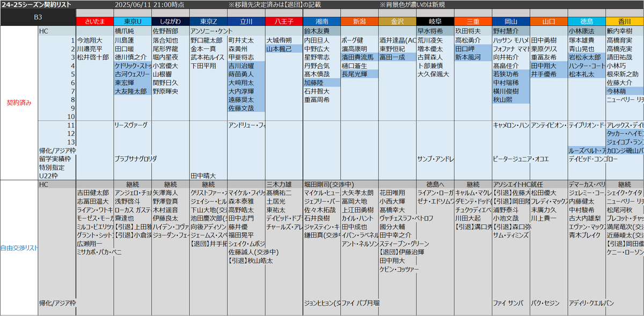Select player 今池翔大 in さいたま column

point(90,40)
